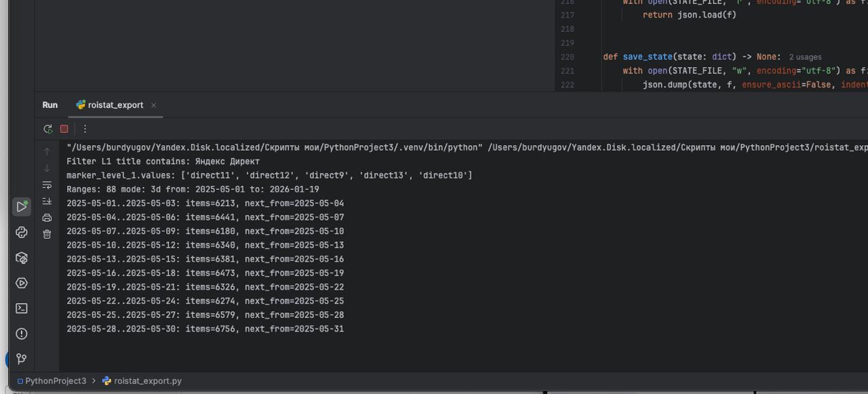The height and width of the screenshot is (394, 868).
Task: Open the Terminal tool window
Action: (22, 309)
